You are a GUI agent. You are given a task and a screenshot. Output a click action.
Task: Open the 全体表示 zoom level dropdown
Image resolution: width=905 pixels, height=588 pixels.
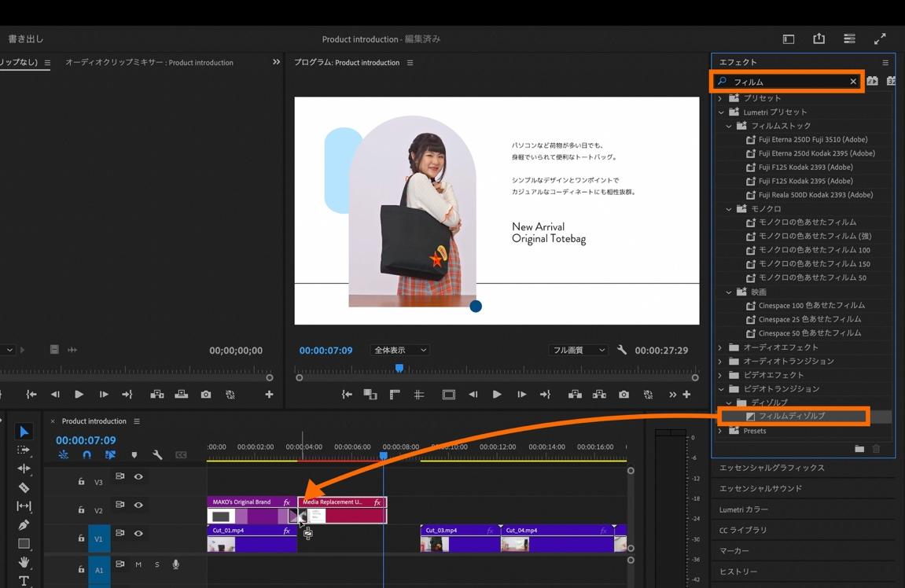(x=399, y=350)
